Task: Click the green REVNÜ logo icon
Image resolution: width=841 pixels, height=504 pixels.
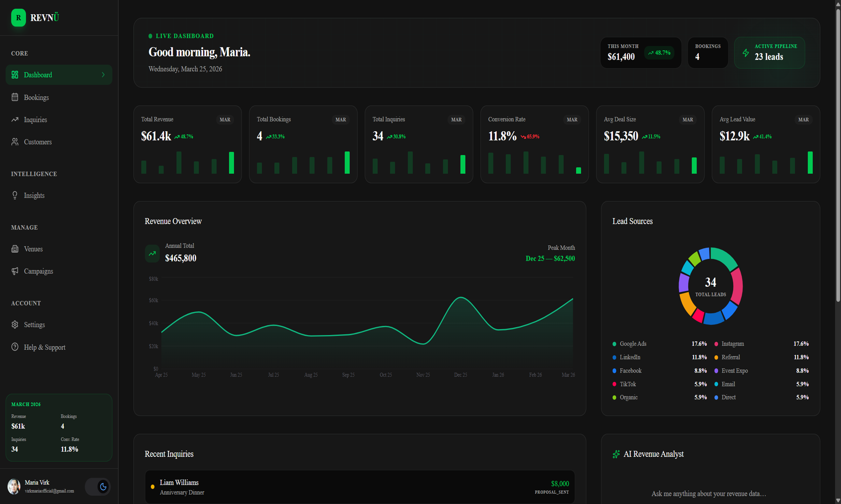Action: (x=19, y=18)
